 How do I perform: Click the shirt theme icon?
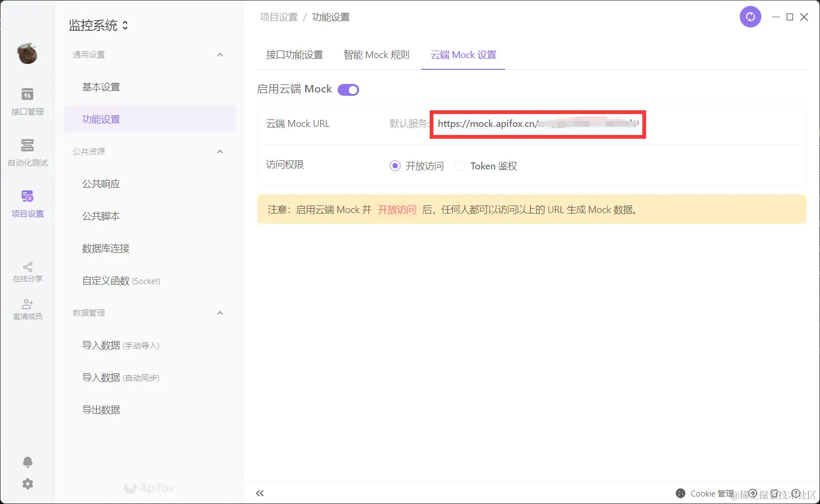click(x=774, y=493)
